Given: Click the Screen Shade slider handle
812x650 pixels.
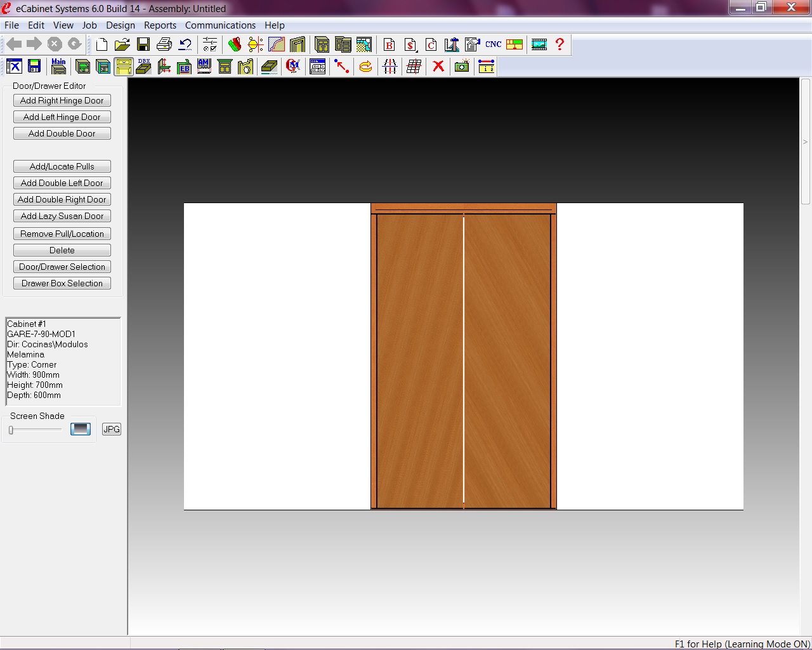Looking at the screenshot, I should click(x=11, y=430).
